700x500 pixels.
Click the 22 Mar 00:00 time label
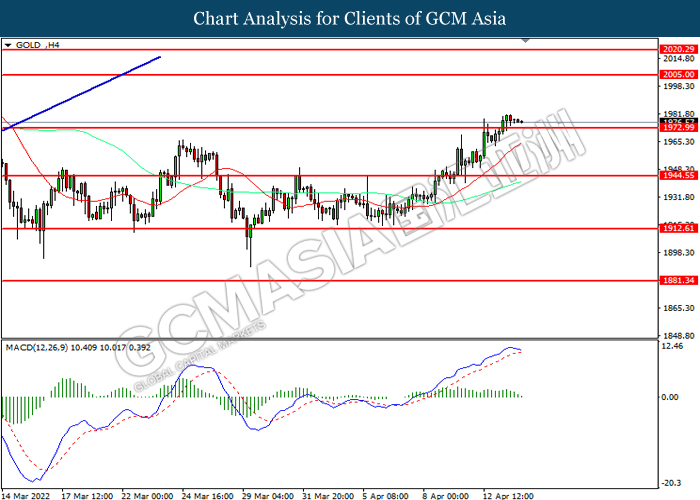click(147, 496)
